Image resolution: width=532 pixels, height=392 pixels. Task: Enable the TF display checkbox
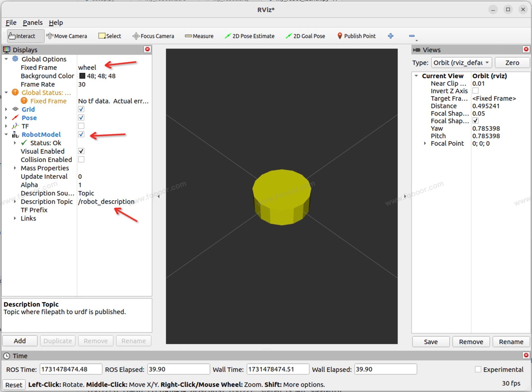[x=81, y=126]
